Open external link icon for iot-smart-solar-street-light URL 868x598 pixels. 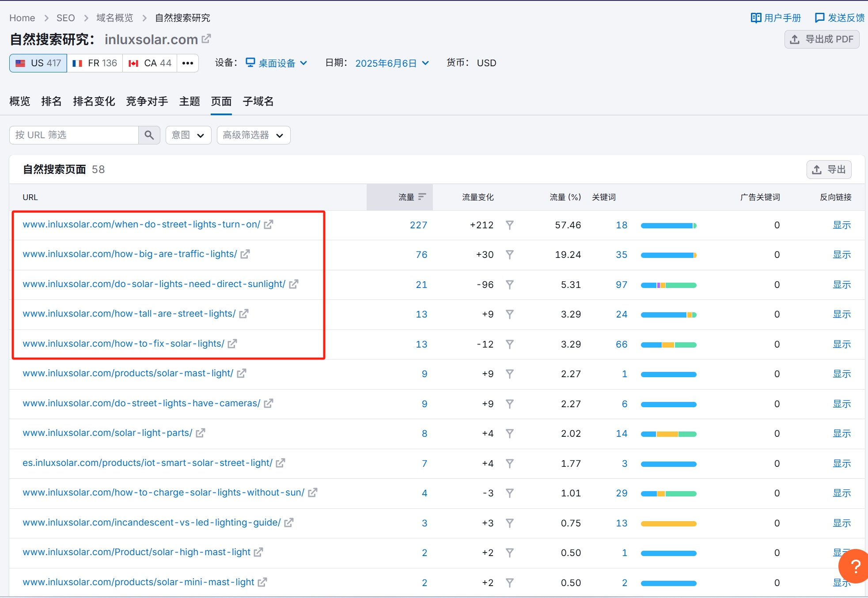[280, 463]
